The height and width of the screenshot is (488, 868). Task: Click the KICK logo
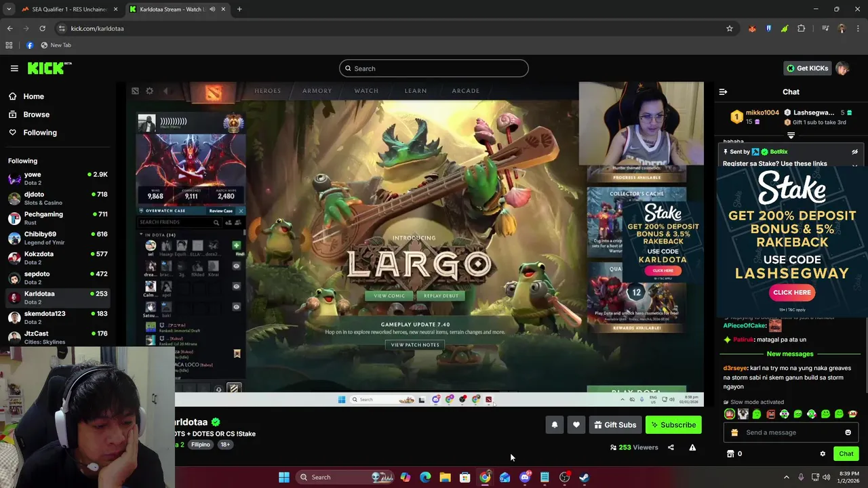point(50,68)
